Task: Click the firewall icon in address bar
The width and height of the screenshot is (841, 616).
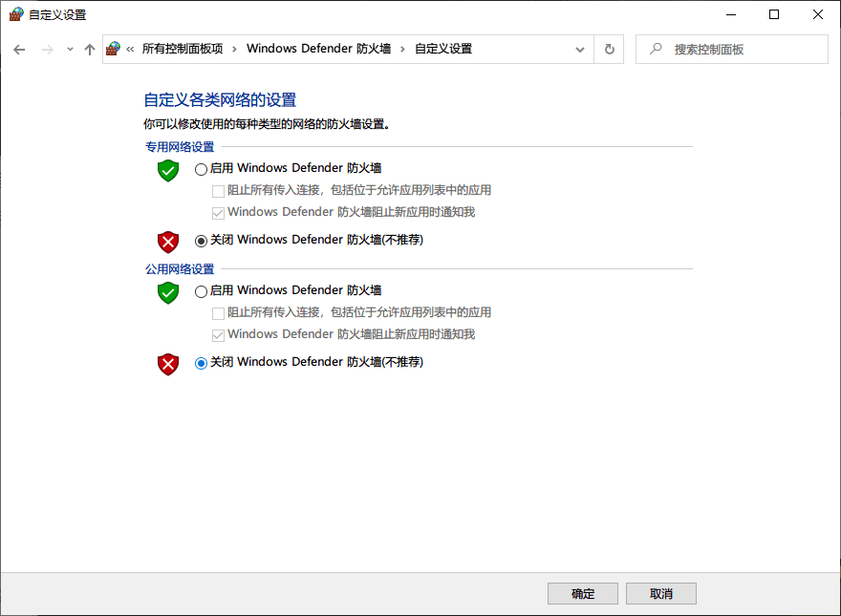Action: pos(113,49)
